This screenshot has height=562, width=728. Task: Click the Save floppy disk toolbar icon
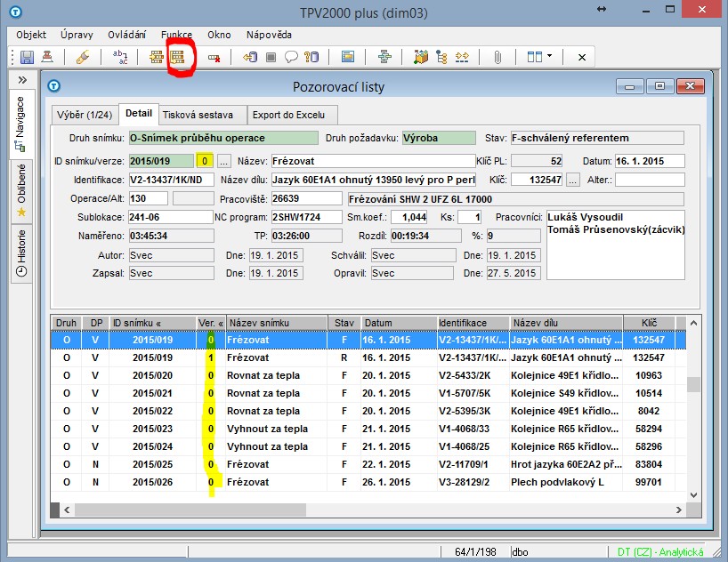pyautogui.click(x=27, y=57)
